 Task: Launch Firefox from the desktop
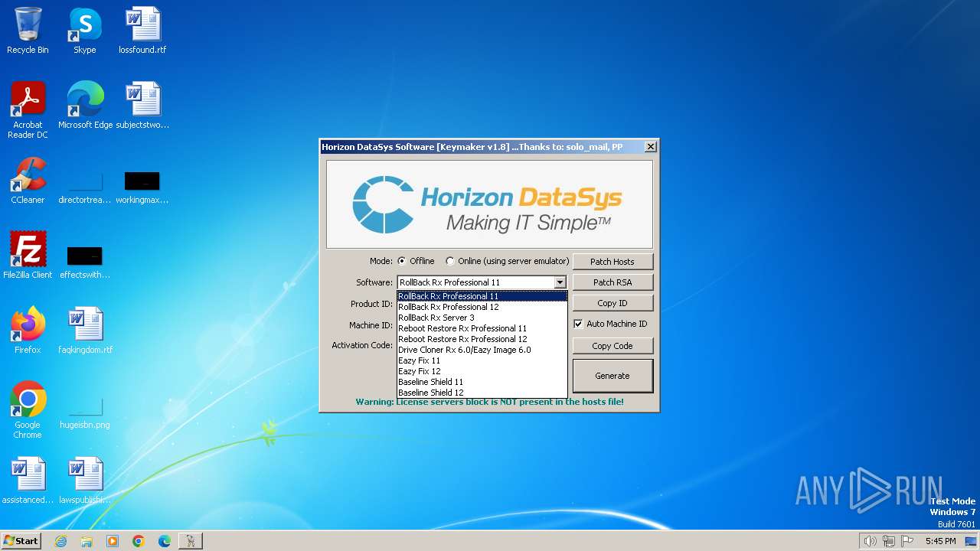point(28,330)
